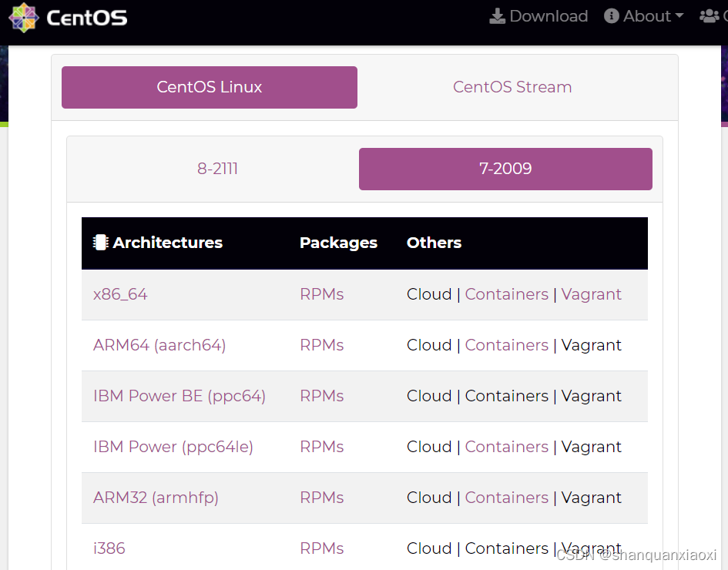Open RPMs for IBM Power (ppc64le)
The height and width of the screenshot is (570, 728).
coord(322,447)
